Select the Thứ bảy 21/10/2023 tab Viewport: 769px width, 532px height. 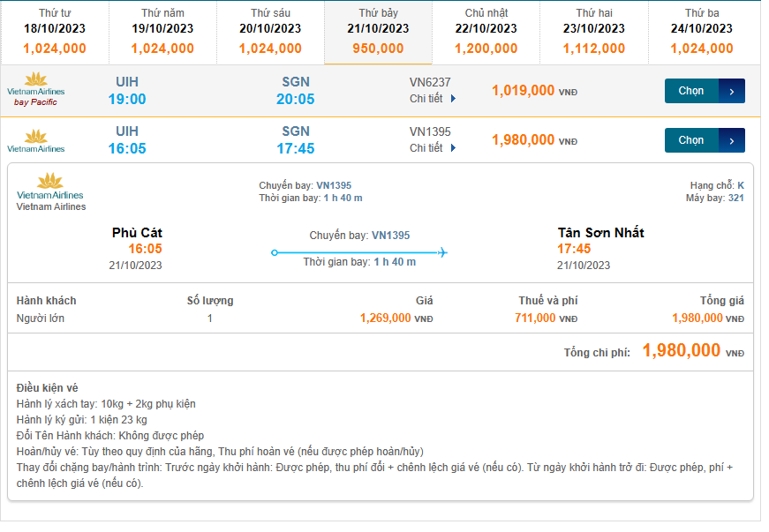(x=378, y=32)
